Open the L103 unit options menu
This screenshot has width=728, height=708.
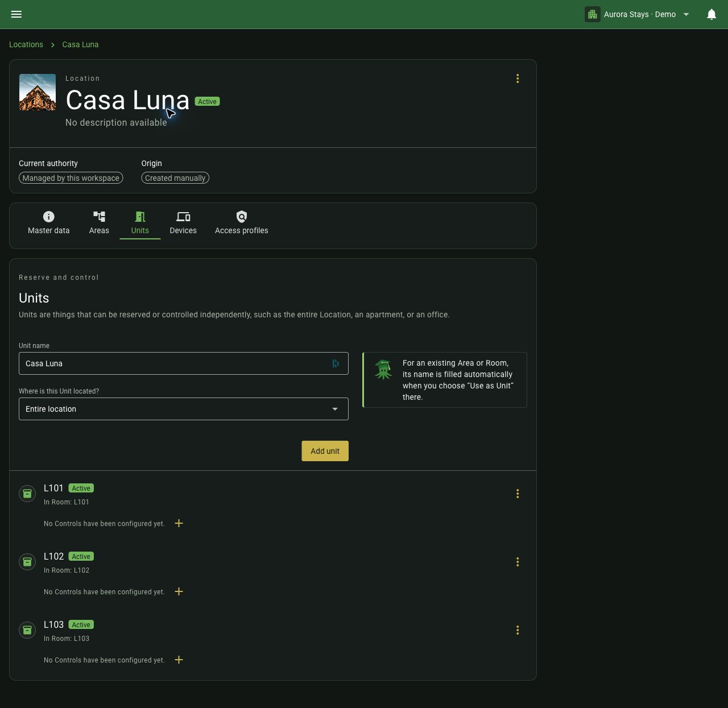click(x=518, y=630)
